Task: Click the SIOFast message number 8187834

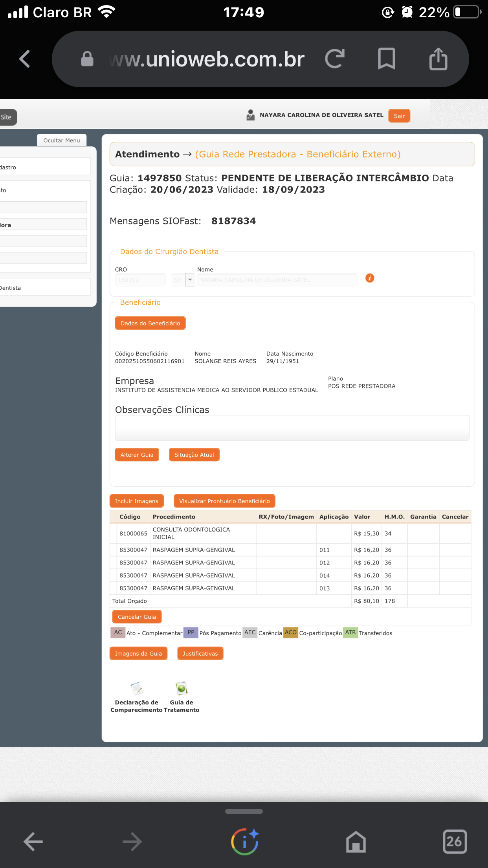Action: [x=233, y=221]
